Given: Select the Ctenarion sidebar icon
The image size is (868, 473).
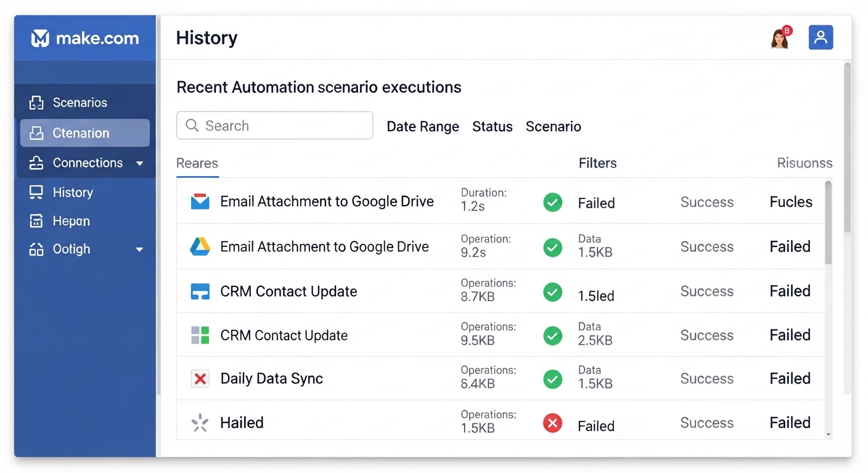Looking at the screenshot, I should (36, 133).
